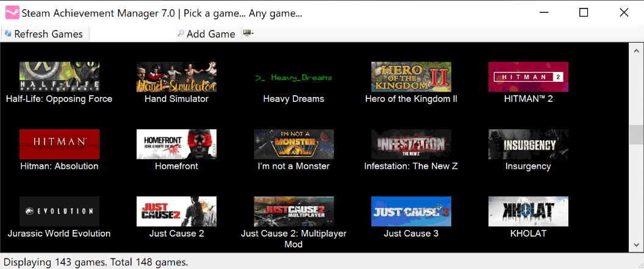The image size is (644, 269).
Task: Click the 'Insurgency' title text
Action: tap(528, 167)
